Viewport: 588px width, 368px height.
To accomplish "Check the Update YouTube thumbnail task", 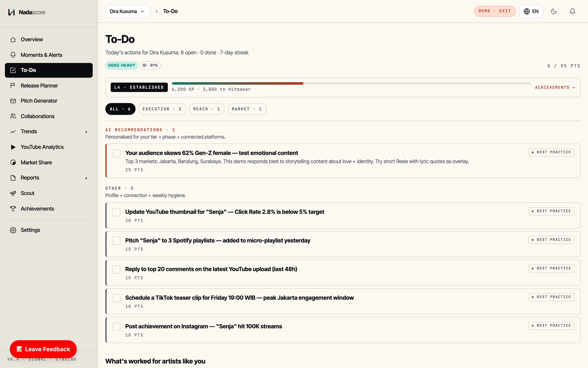I will (x=116, y=212).
